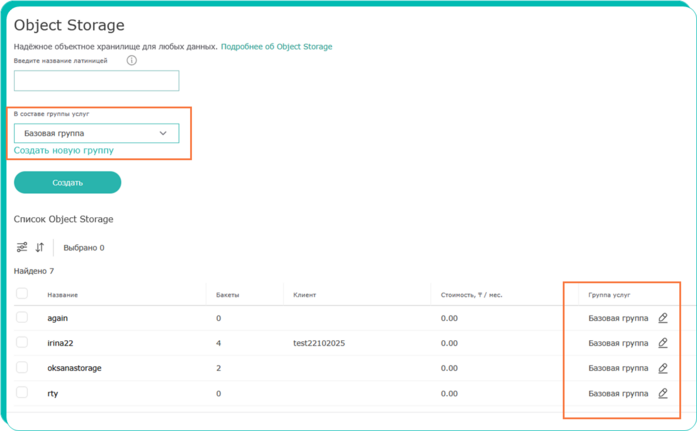This screenshot has width=697, height=431.
Task: Edit service group for oksanastorage
Action: pos(663,368)
